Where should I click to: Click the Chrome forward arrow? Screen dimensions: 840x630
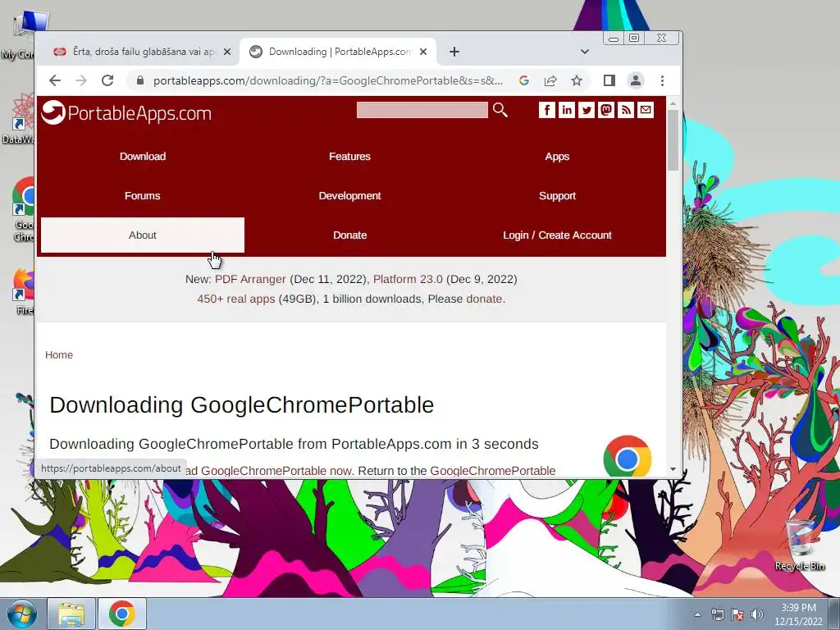[81, 80]
